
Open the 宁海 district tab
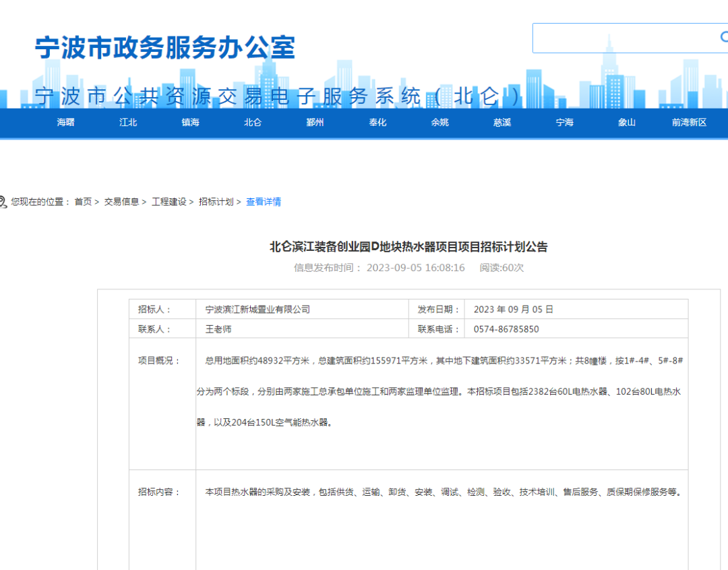(x=565, y=122)
